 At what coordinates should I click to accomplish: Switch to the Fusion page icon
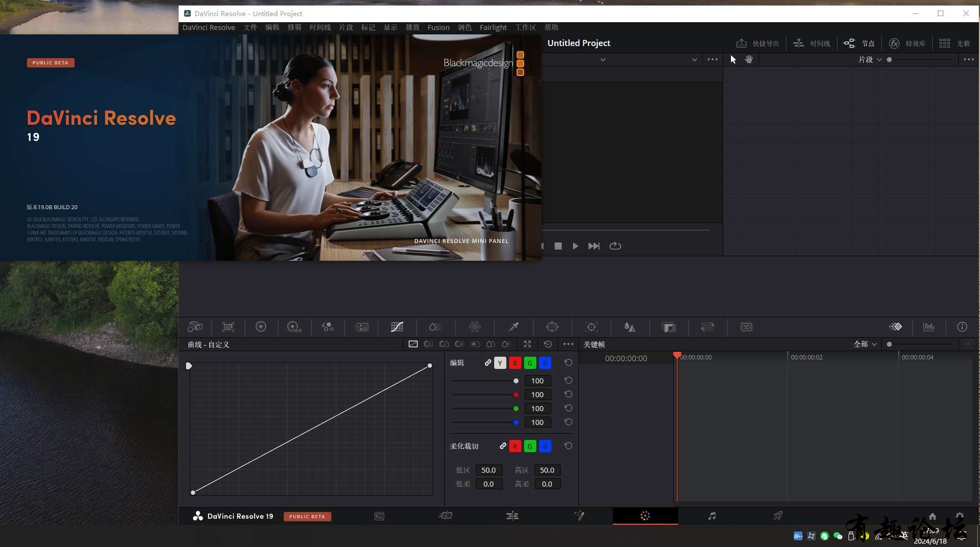(579, 516)
